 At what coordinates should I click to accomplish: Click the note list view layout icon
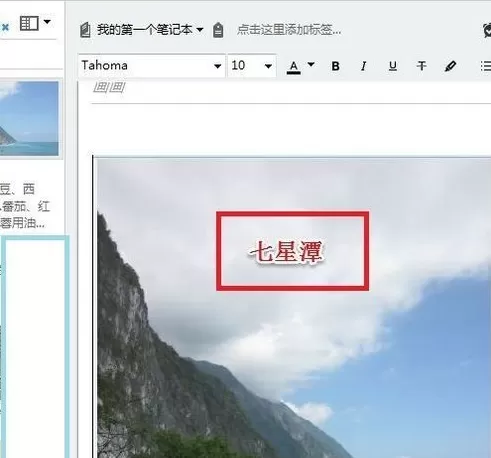[29, 23]
